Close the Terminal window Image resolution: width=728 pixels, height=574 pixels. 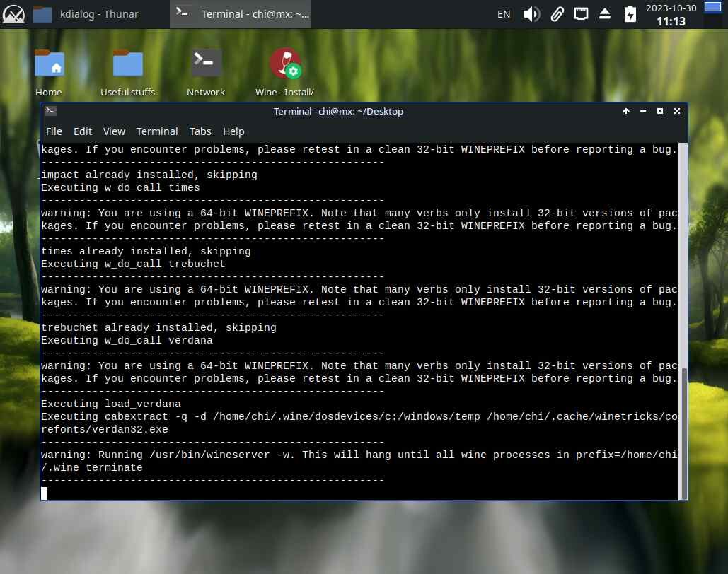point(677,111)
